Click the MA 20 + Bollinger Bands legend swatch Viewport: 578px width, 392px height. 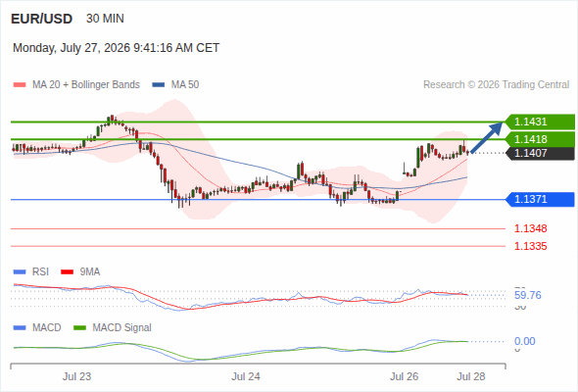pyautogui.click(x=20, y=85)
